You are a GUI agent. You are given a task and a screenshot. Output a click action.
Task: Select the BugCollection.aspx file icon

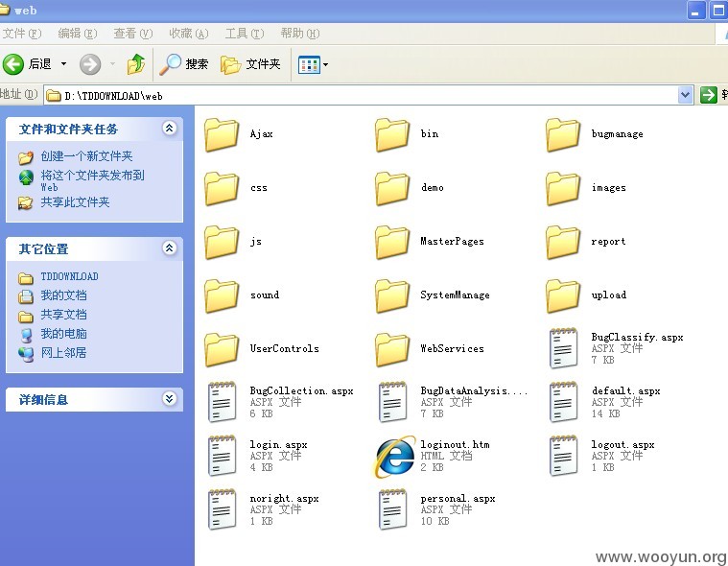(222, 402)
